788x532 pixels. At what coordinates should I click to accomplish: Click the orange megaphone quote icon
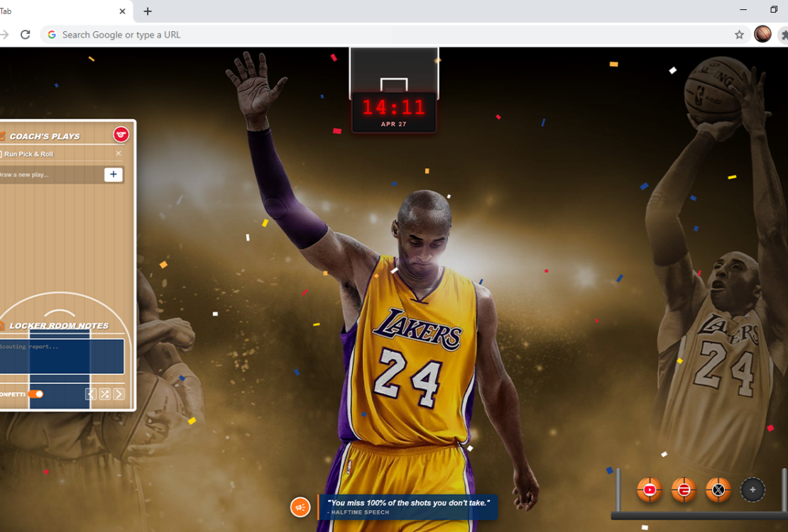click(x=300, y=506)
